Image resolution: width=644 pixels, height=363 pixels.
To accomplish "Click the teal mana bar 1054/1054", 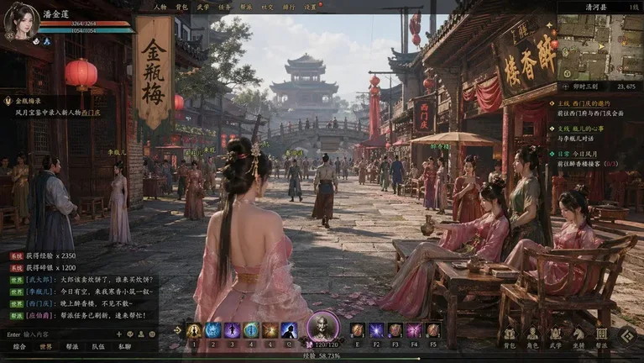I will coord(86,30).
